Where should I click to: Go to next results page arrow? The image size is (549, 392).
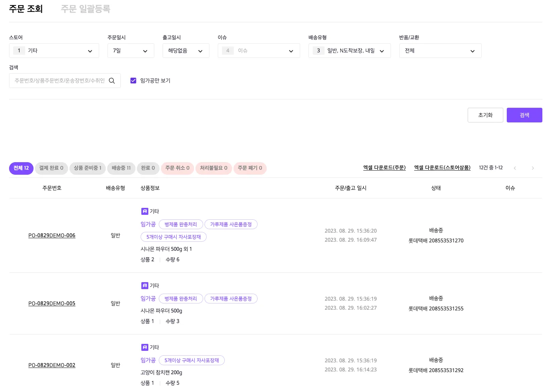[533, 168]
